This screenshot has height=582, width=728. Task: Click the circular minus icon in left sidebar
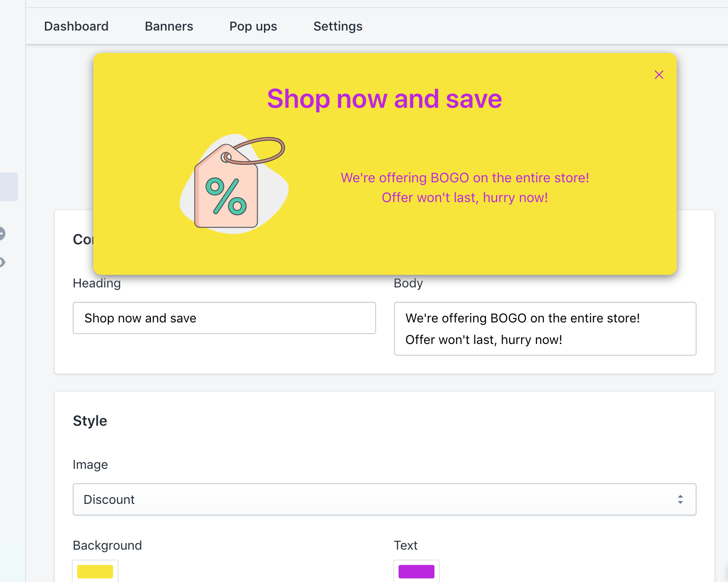click(2, 234)
